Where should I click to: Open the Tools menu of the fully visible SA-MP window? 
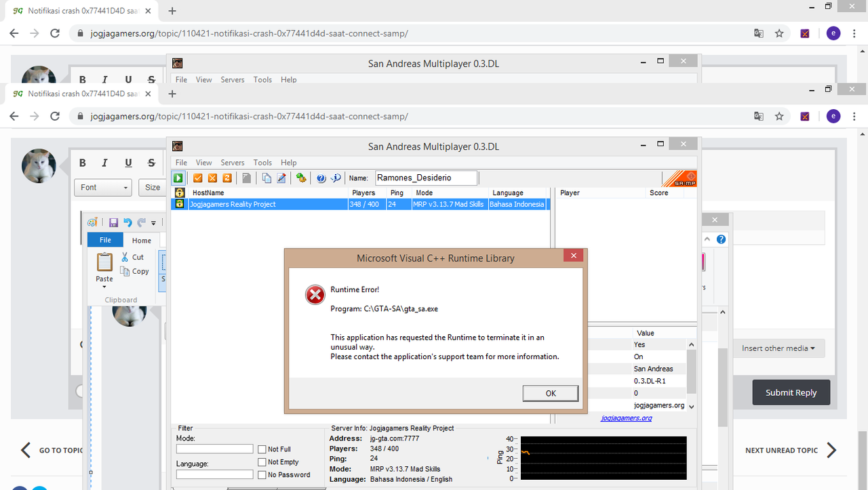(262, 163)
